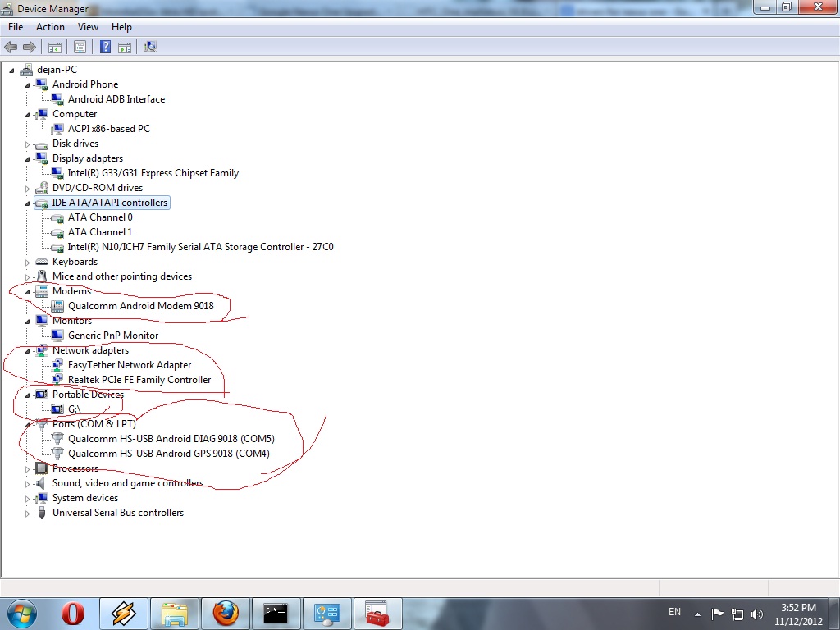Click the Qualcomm Android Modem 9018 icon

[57, 306]
